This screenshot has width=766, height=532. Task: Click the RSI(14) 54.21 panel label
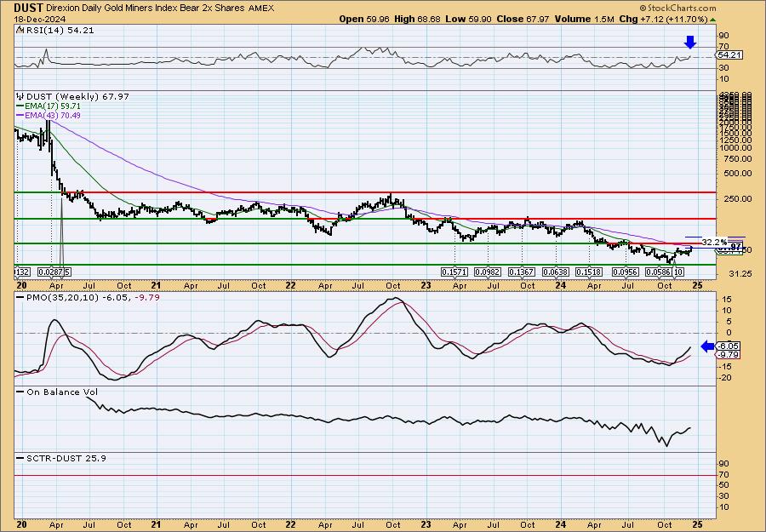[59, 30]
